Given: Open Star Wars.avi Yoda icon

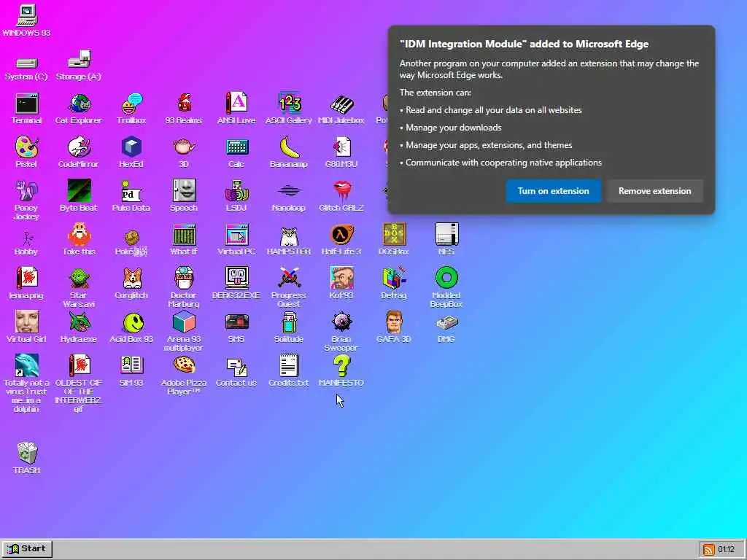Looking at the screenshot, I should point(79,278).
